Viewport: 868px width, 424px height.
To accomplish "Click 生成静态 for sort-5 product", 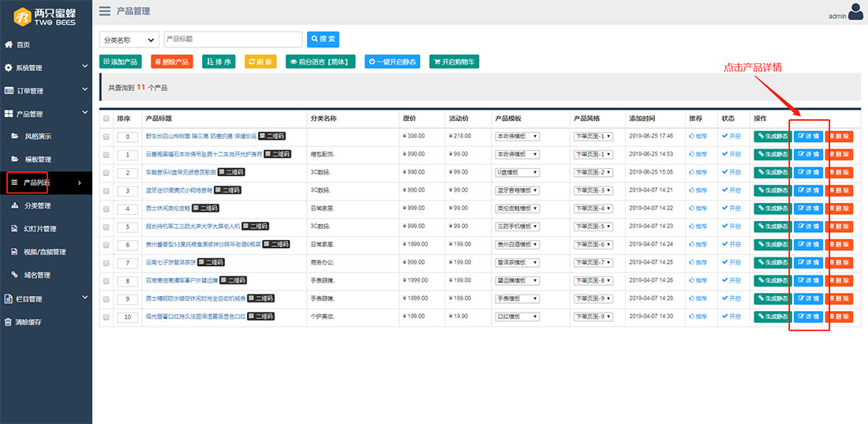I will (773, 227).
